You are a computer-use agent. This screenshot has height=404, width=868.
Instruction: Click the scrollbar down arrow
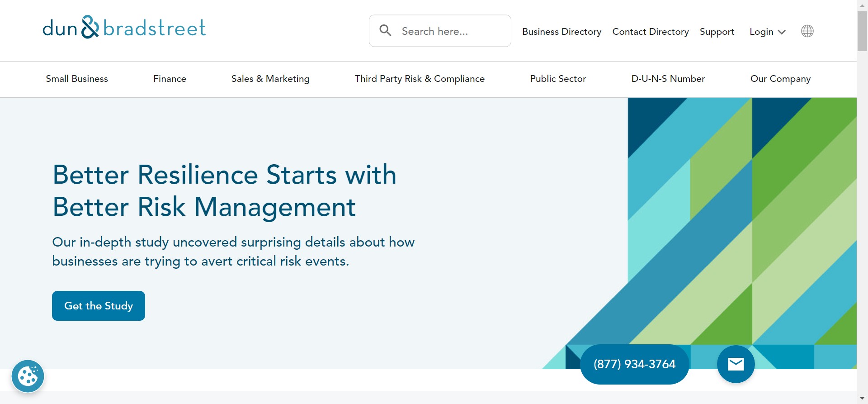click(x=862, y=398)
